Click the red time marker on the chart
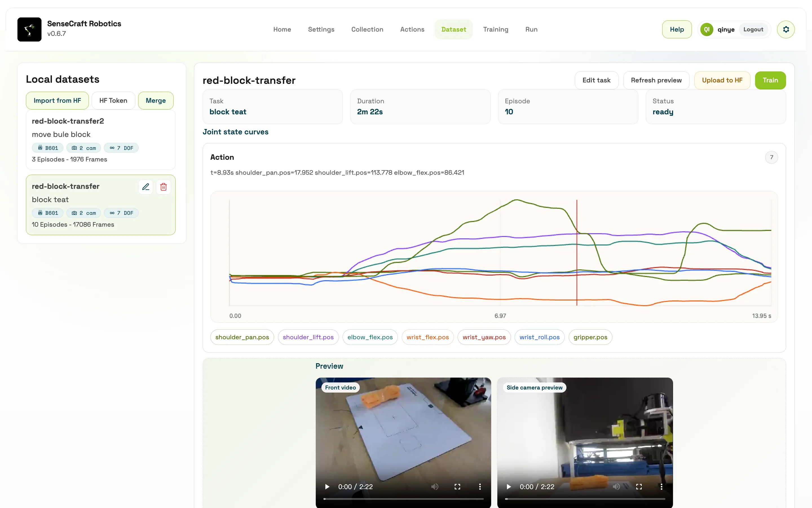 coord(577,253)
